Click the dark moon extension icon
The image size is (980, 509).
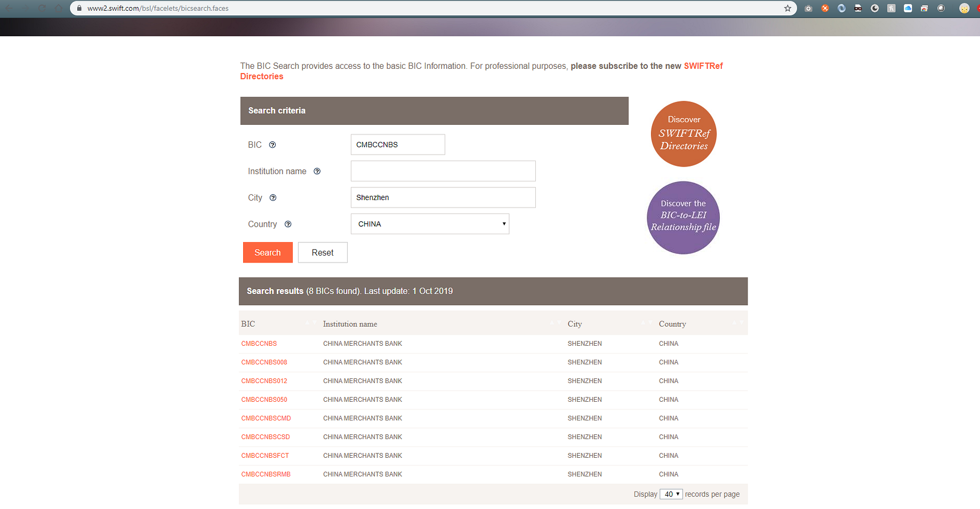(x=874, y=8)
